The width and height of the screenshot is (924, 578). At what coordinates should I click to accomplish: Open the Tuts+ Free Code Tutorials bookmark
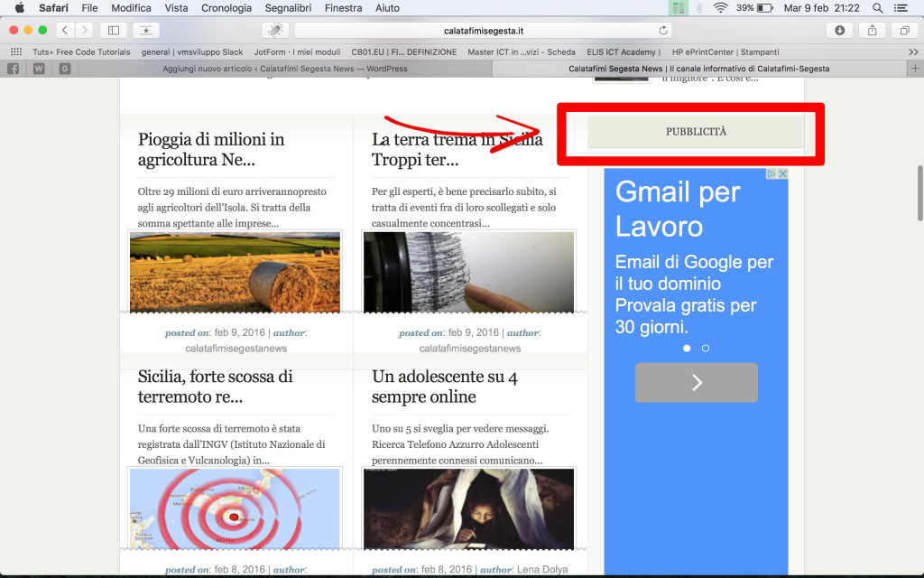(x=81, y=51)
